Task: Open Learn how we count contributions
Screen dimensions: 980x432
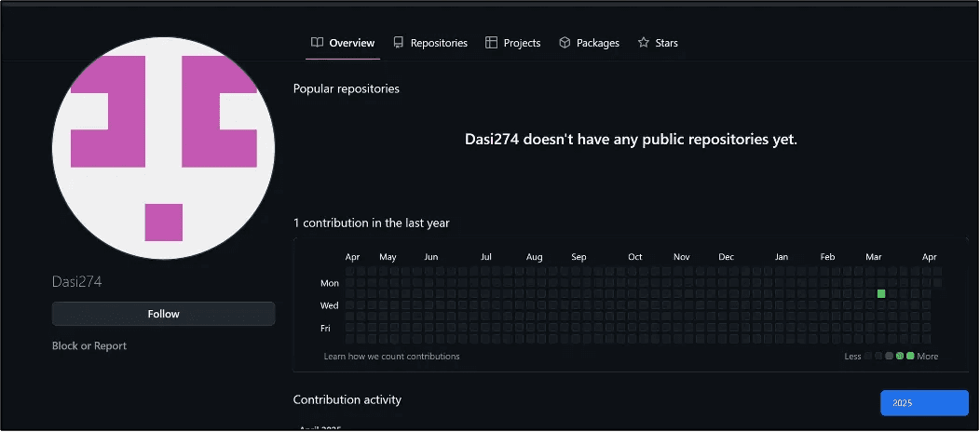Action: coord(392,357)
